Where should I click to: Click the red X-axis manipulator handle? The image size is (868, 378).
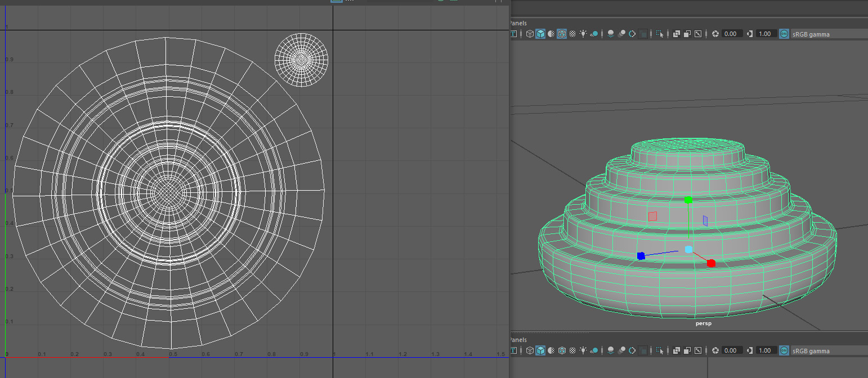(711, 263)
